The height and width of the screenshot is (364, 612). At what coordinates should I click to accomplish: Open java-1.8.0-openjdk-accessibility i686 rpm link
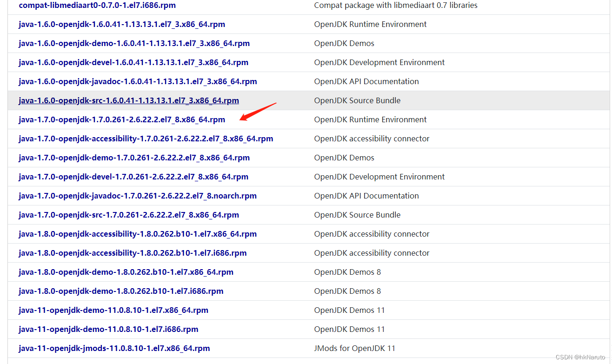133,253
